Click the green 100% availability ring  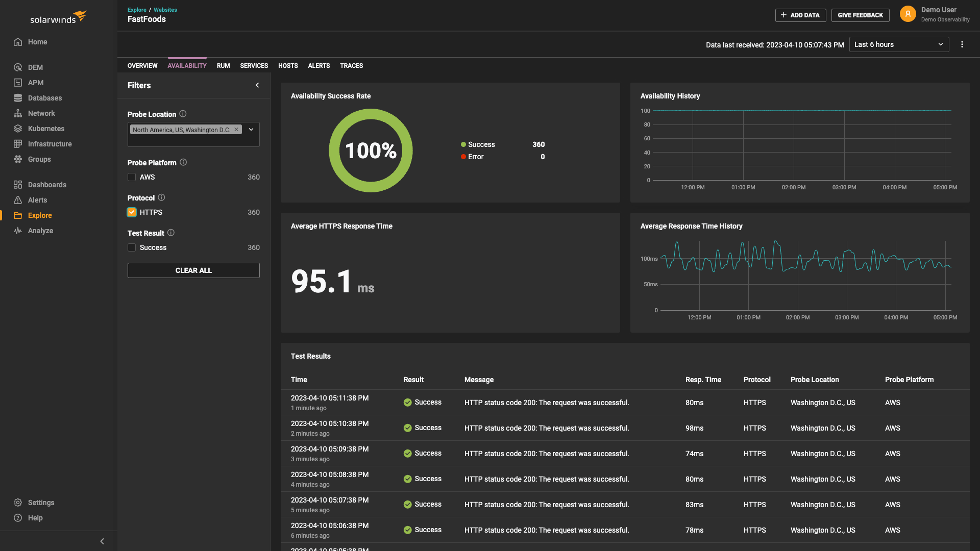(371, 151)
